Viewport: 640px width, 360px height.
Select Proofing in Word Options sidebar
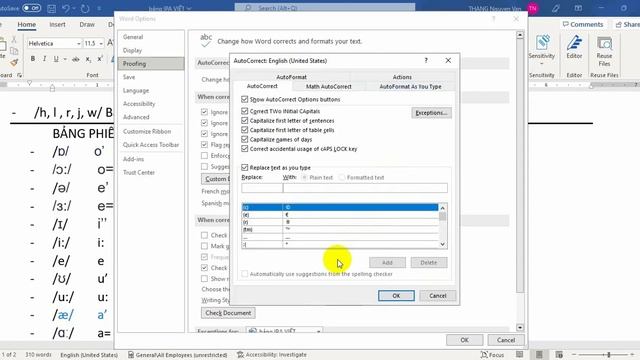click(151, 64)
